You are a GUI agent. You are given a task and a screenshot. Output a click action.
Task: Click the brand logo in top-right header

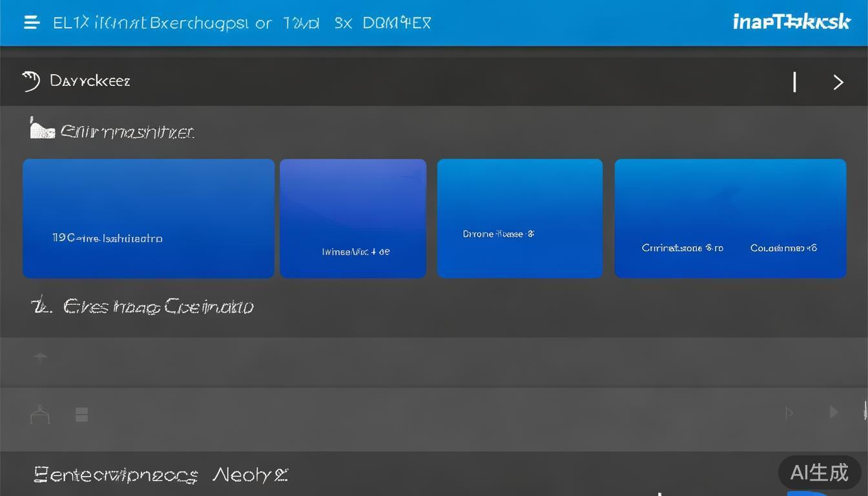[x=791, y=22]
